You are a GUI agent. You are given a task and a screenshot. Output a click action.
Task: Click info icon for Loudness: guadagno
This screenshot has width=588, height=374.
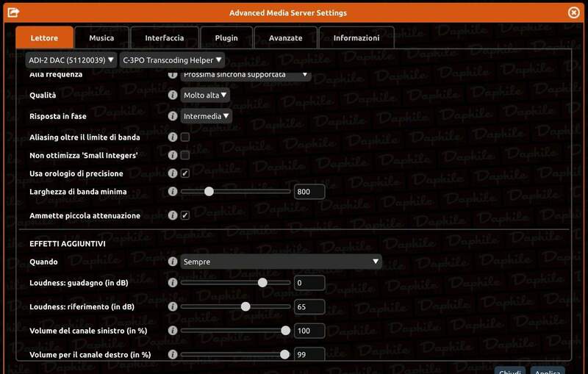point(173,283)
